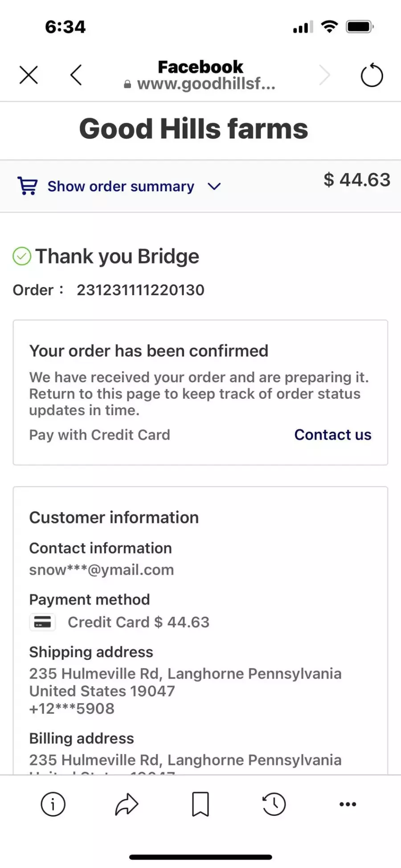Reload the page with the refresh icon
This screenshot has width=401, height=868.
point(372,75)
